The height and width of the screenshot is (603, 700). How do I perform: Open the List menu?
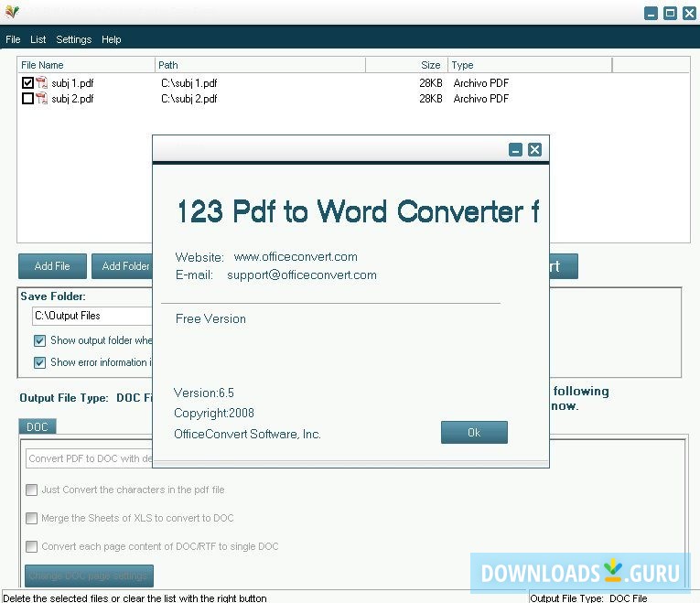[x=38, y=39]
